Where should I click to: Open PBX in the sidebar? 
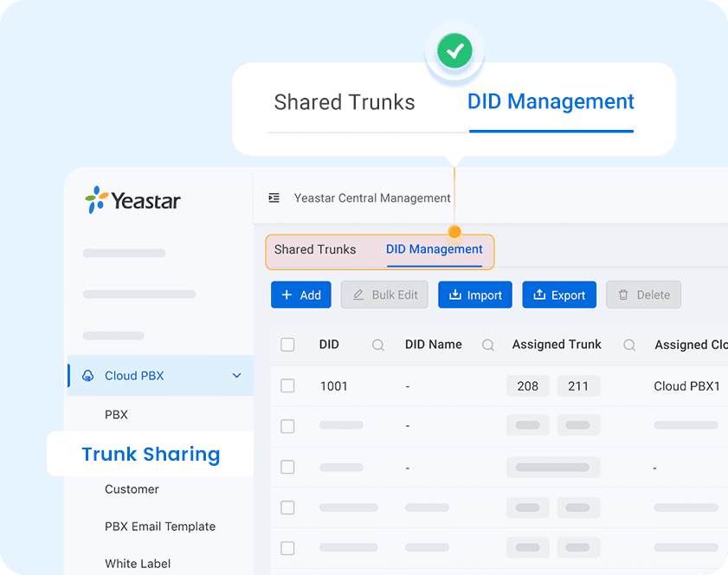[116, 414]
